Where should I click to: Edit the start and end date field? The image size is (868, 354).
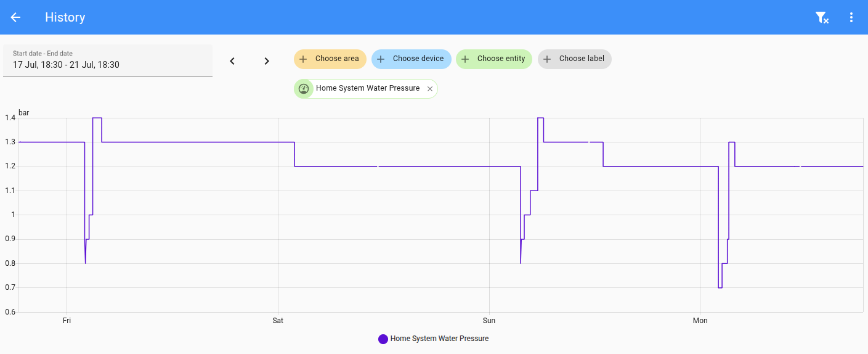108,60
